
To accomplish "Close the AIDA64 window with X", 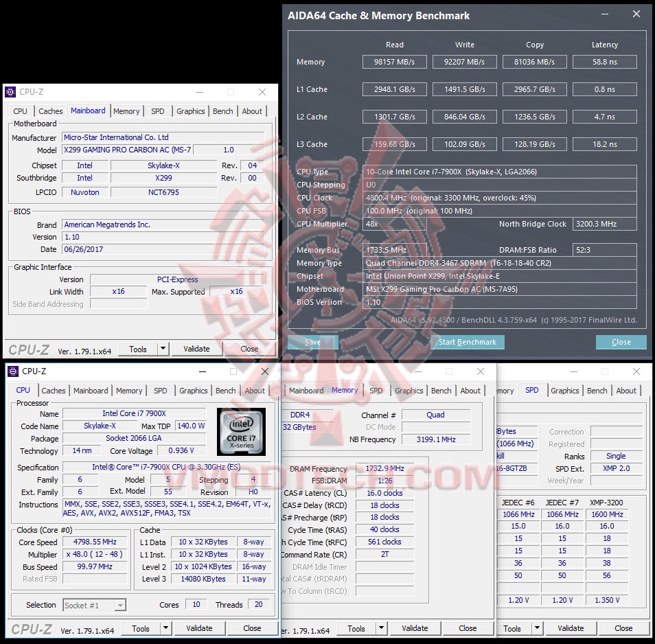I will tap(636, 14).
